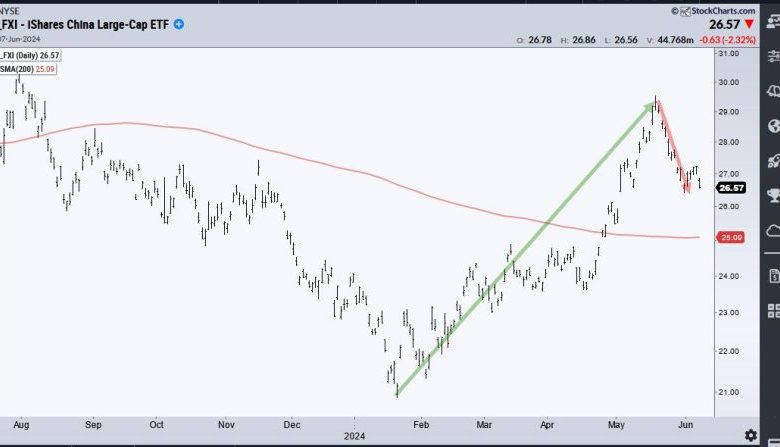Click the -0.63 (-2.32%) change value
This screenshot has height=447, width=780.
point(728,40)
